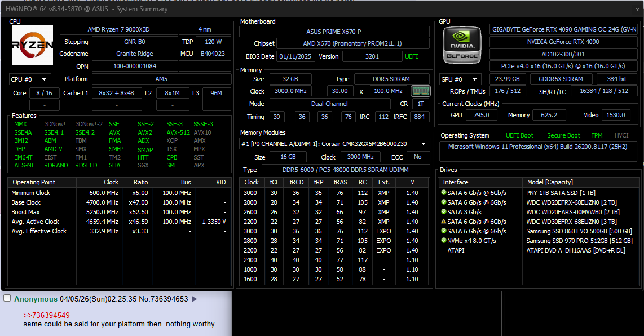Click the DDR5-6000 / PC5-48000 module type field

point(346,170)
